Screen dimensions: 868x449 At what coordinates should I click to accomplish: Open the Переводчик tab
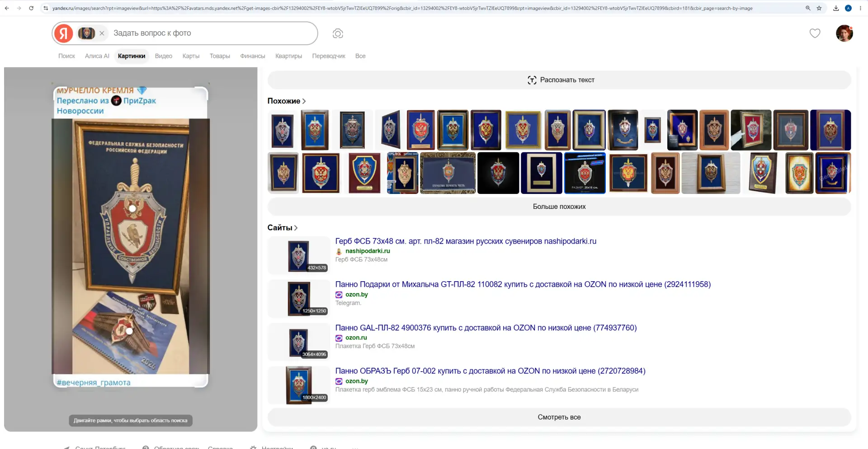tap(329, 56)
